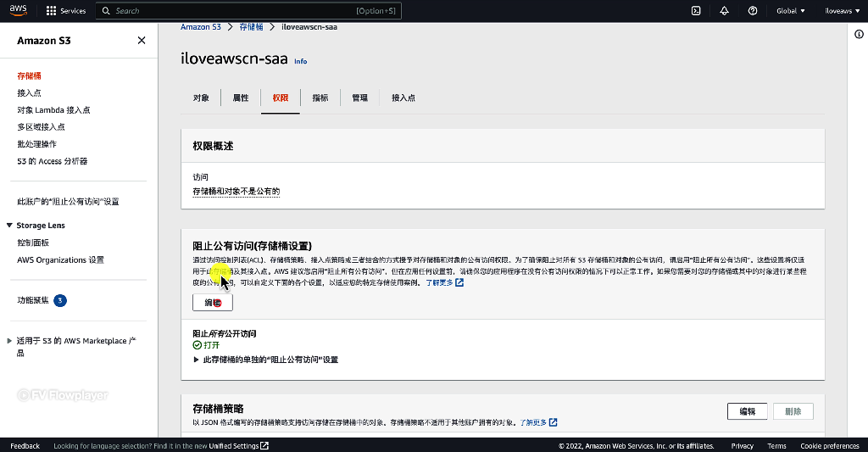
Task: Switch to the 接入点 tab
Action: click(x=403, y=98)
